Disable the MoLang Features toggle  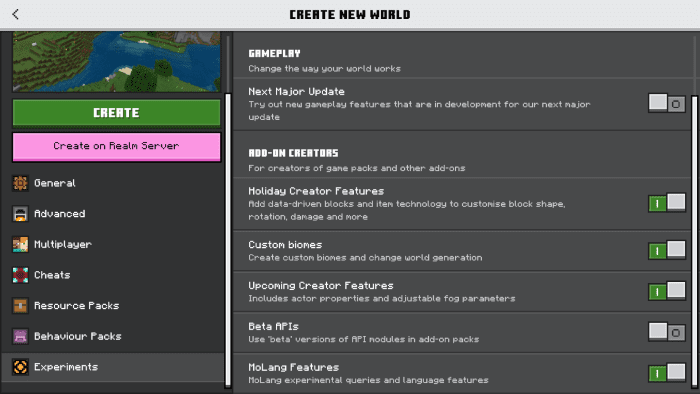point(667,373)
